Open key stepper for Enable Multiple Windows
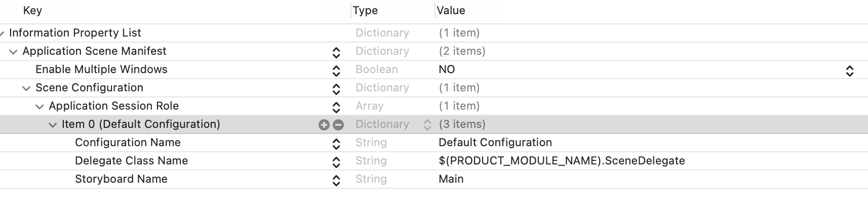The width and height of the screenshot is (868, 203). (x=336, y=70)
